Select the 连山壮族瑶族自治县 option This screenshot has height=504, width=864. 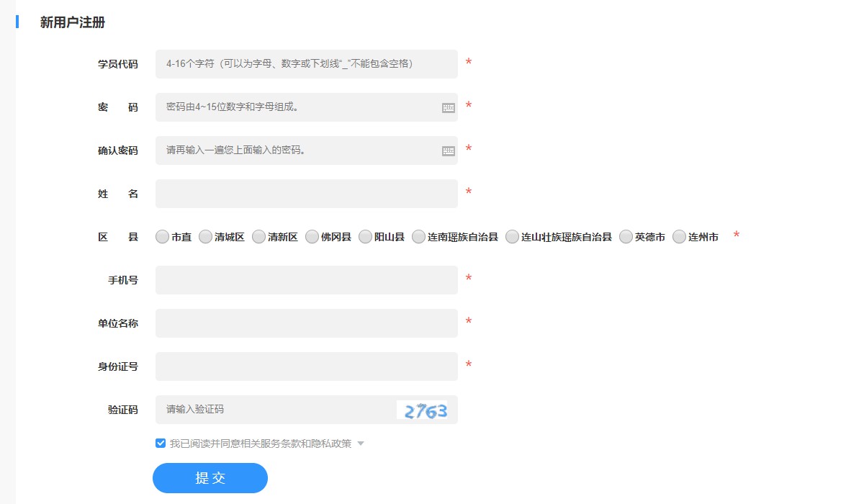(512, 236)
